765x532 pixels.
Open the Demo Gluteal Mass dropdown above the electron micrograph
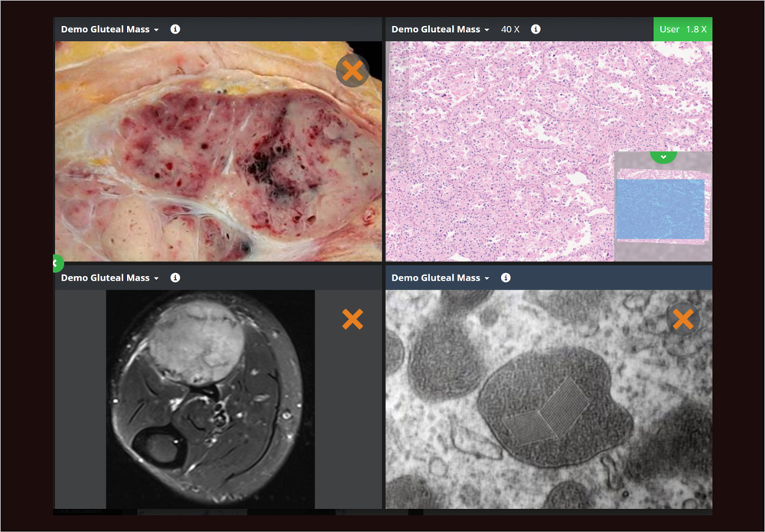click(x=440, y=277)
